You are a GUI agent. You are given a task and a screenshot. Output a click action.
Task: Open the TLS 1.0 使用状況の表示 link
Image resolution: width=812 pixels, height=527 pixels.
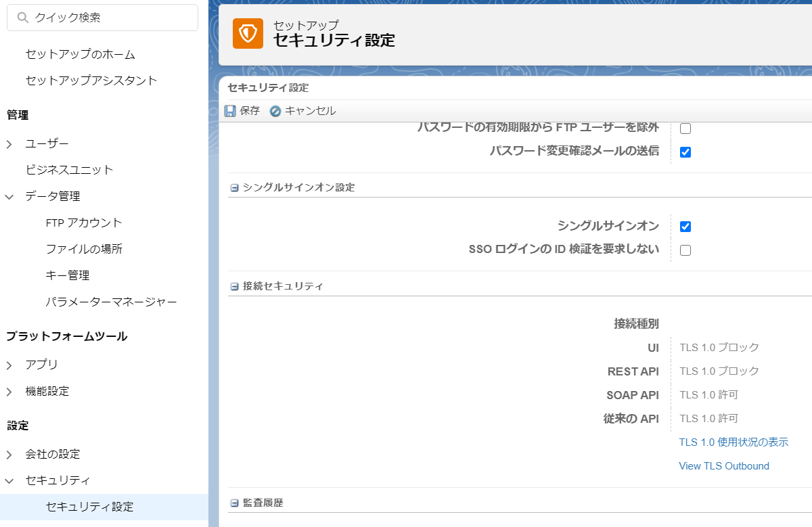(734, 442)
